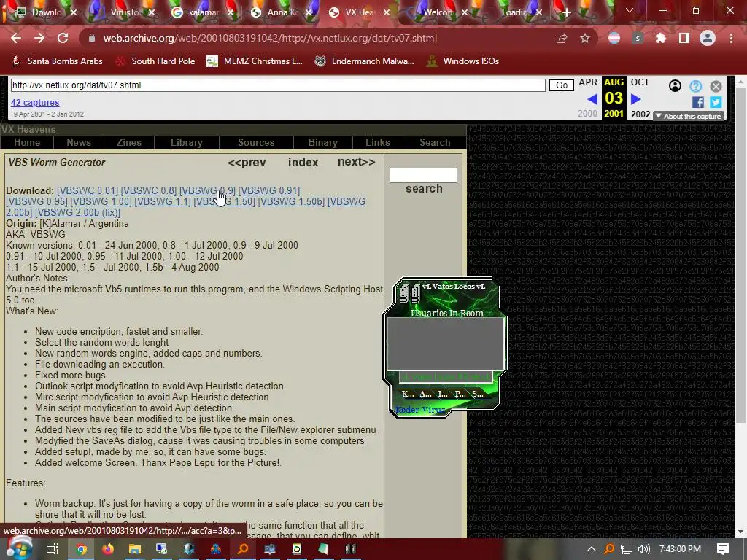Click the Wayback user account icon
The image size is (747, 560).
(675, 86)
